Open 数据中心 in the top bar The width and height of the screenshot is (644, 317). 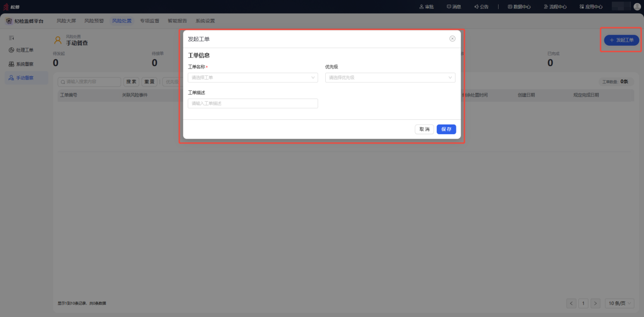[519, 7]
